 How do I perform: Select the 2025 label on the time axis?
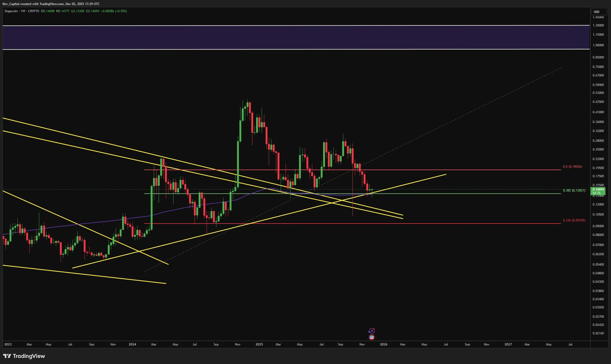click(x=259, y=344)
